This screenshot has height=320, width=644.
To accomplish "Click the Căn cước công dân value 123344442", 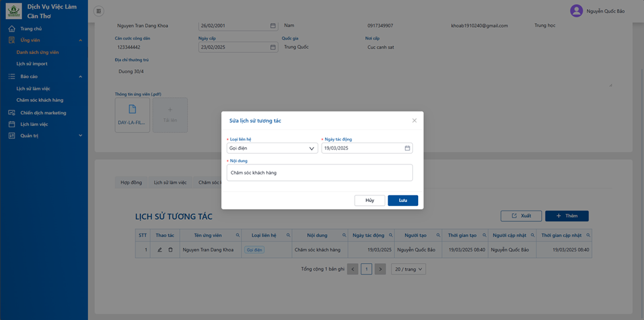I will [129, 47].
